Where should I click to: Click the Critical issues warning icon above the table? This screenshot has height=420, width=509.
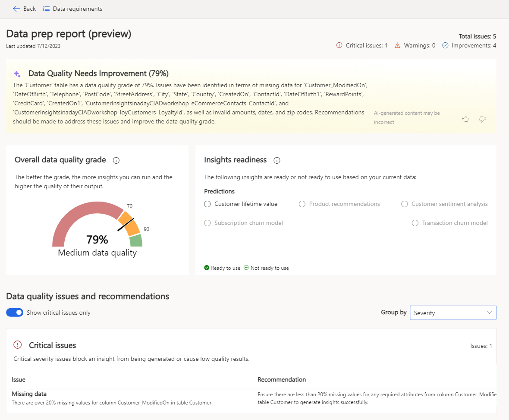point(17,344)
